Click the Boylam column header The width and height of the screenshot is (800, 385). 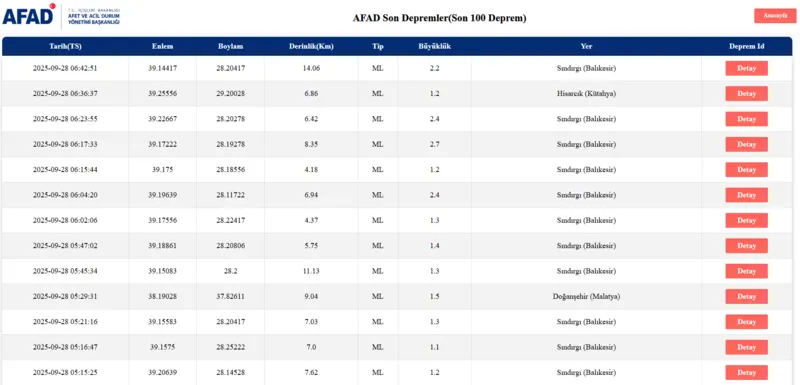coord(231,46)
